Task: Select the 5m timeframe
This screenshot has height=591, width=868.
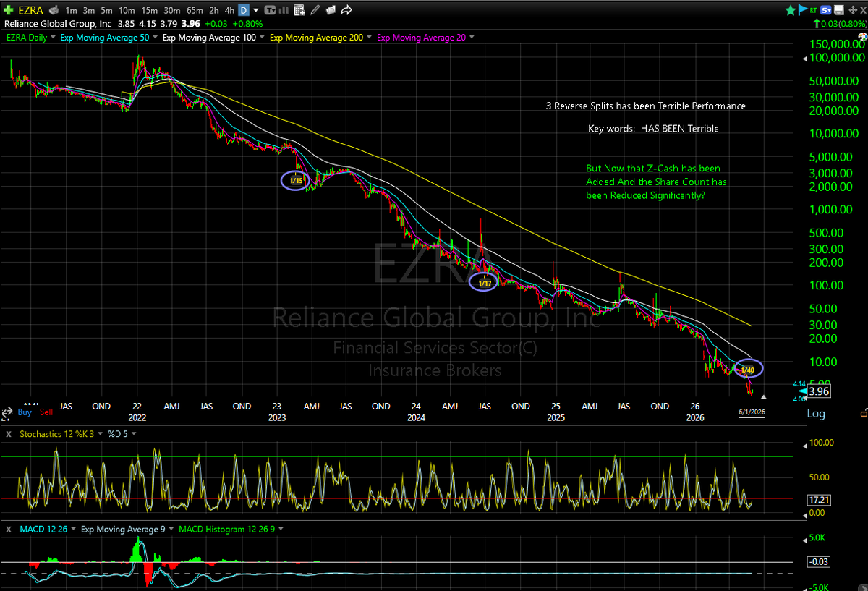Action: [x=106, y=10]
